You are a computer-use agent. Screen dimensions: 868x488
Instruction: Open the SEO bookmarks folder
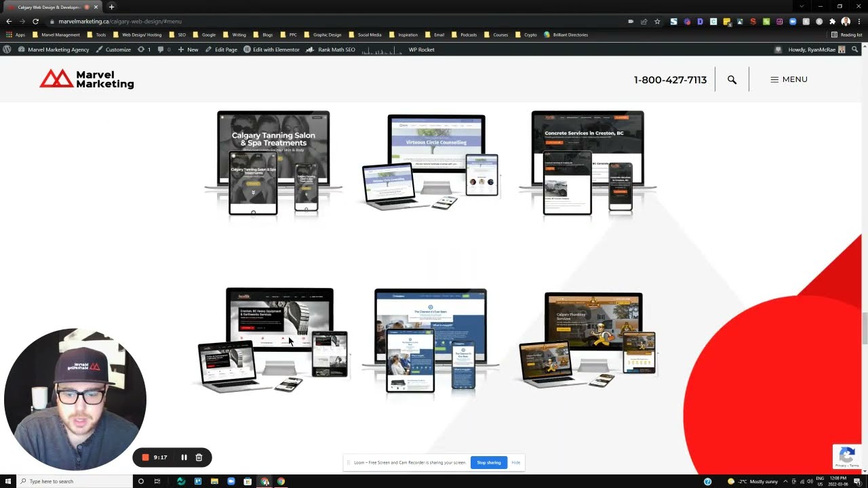(x=177, y=35)
